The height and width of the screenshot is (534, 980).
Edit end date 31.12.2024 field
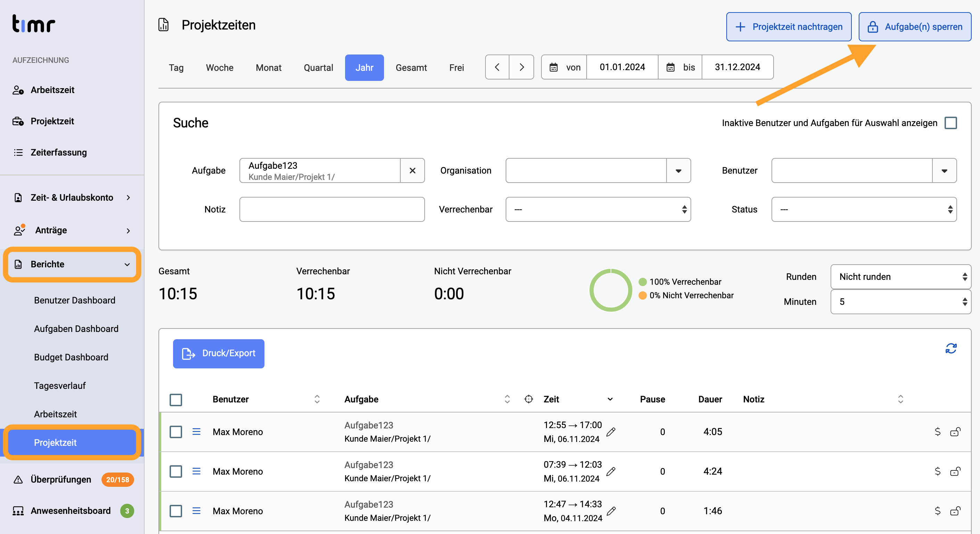tap(737, 67)
